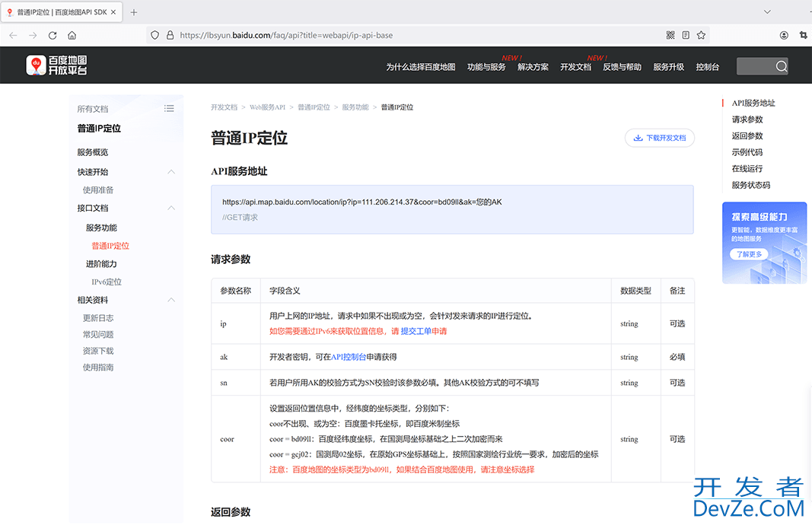
Task: Open 更新日志 sidebar entry
Action: [x=98, y=318]
